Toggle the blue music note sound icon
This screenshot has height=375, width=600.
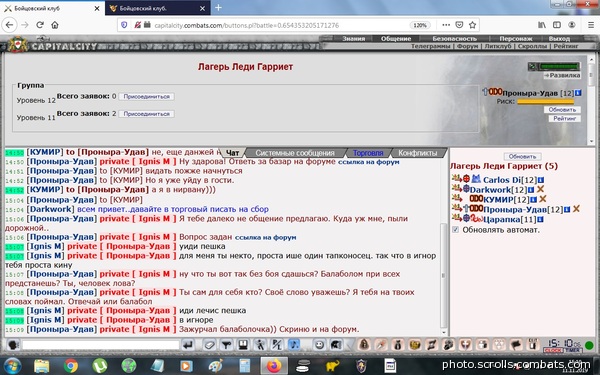[294, 345]
